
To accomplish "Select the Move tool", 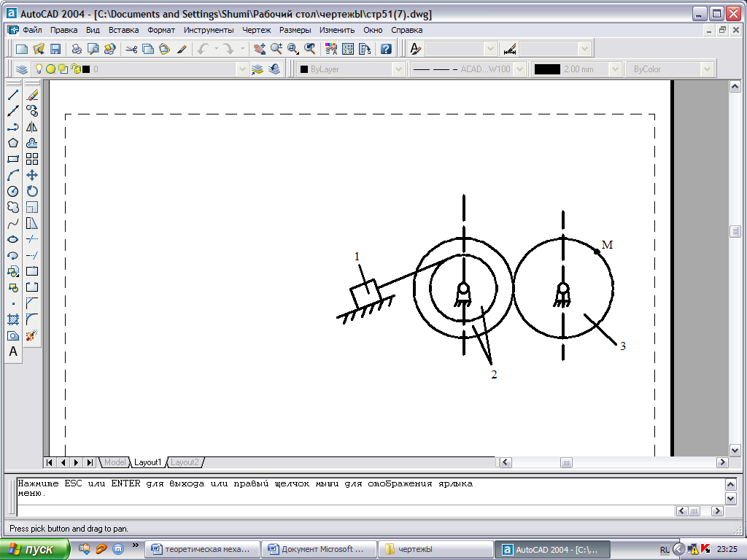I will coord(32,175).
